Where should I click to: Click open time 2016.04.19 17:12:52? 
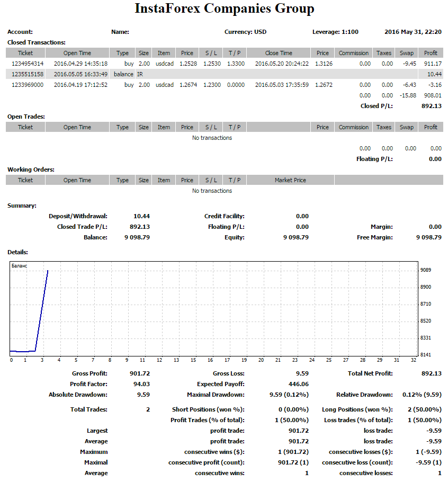81,85
